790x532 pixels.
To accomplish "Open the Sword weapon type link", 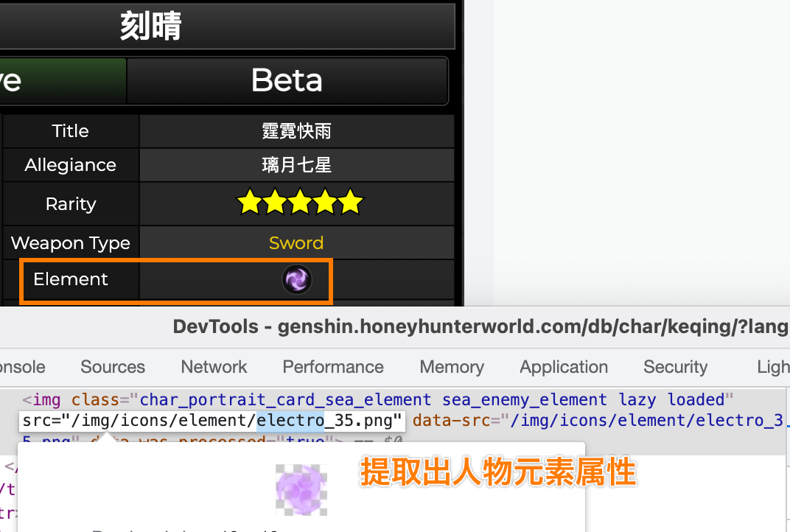I will coord(296,242).
